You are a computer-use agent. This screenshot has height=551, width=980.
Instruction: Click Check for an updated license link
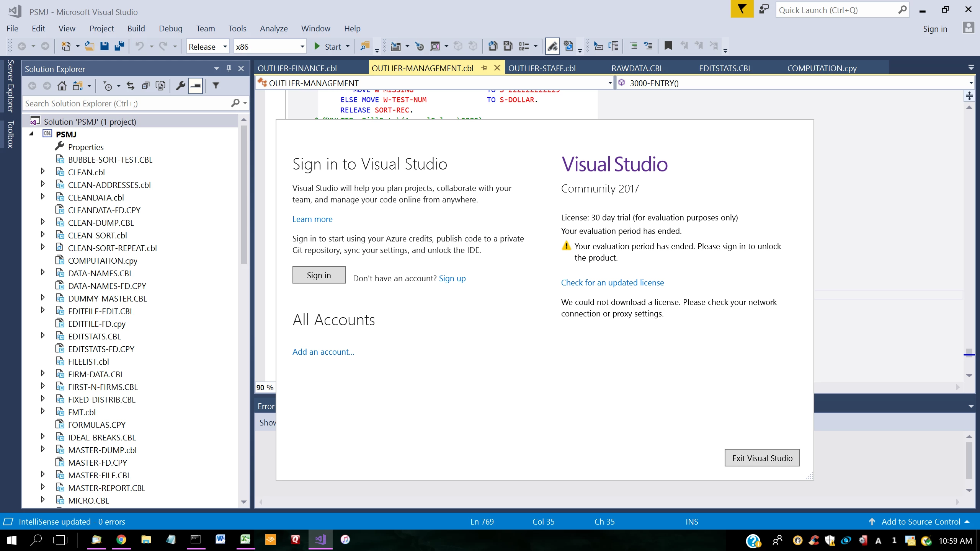(612, 282)
